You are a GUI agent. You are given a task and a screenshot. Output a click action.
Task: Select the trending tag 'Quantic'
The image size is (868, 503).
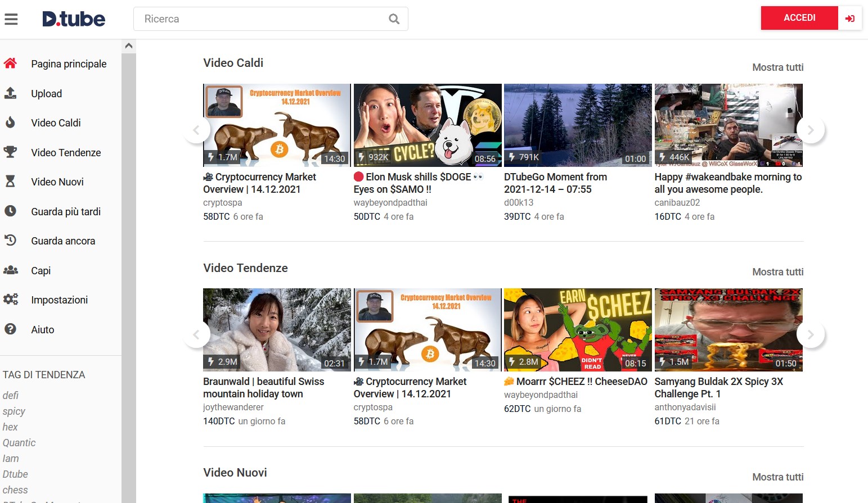click(x=19, y=443)
